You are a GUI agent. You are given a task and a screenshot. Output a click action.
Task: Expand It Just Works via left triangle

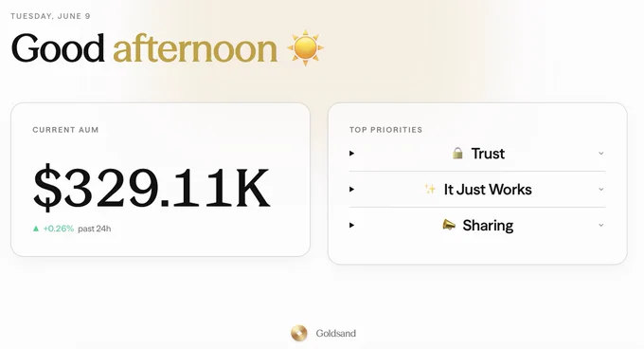pyautogui.click(x=351, y=189)
